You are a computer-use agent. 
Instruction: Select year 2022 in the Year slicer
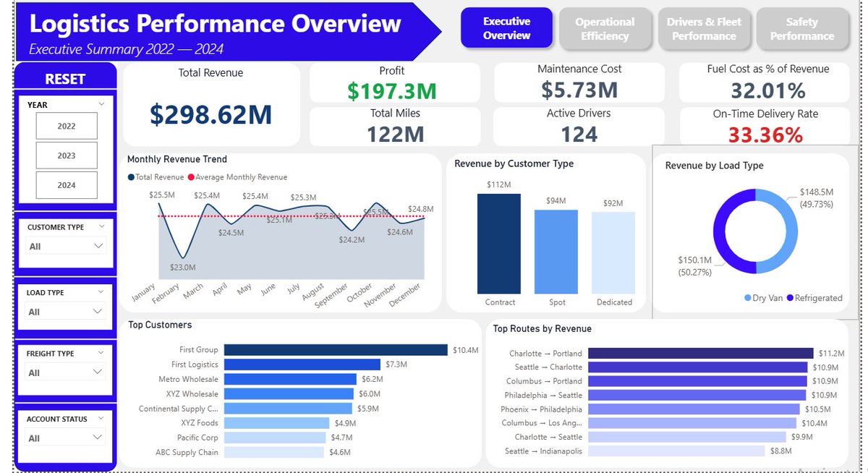67,126
